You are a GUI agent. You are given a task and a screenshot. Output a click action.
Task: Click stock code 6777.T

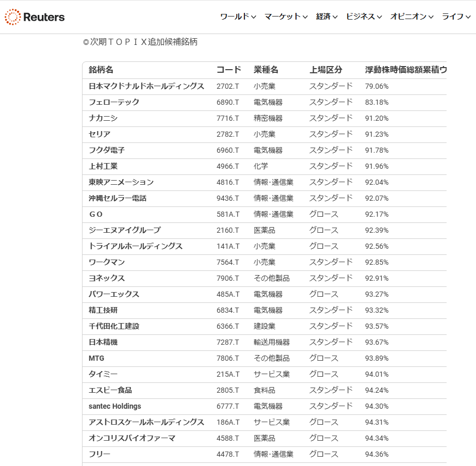pos(227,407)
